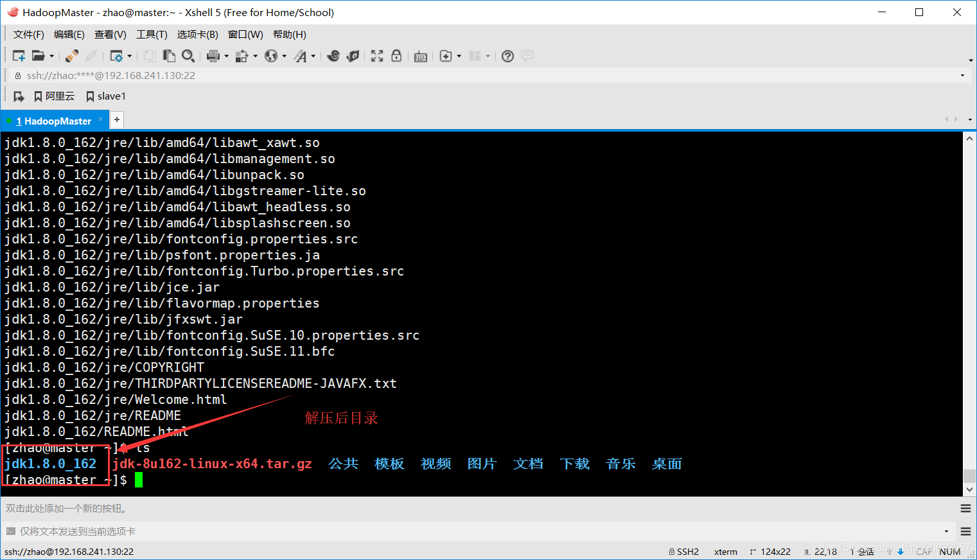
Task: Expand the address bar dropdown arrow
Action: point(962,76)
